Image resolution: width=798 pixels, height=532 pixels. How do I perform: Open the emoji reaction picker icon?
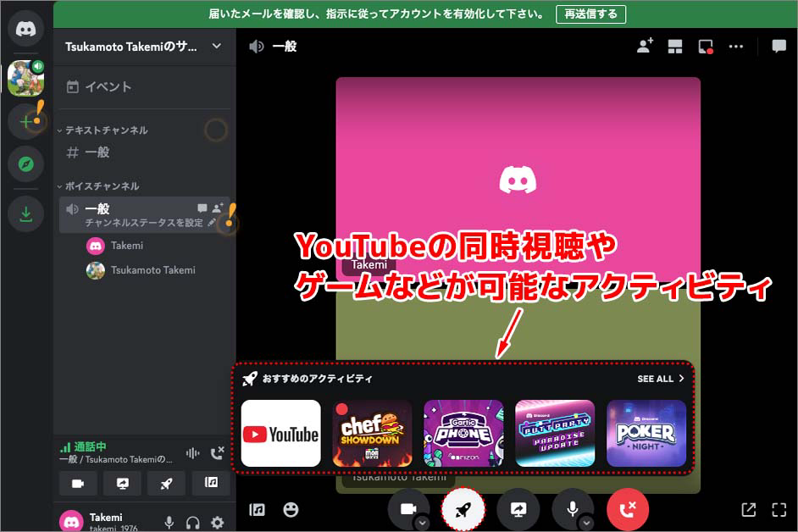coord(291,509)
